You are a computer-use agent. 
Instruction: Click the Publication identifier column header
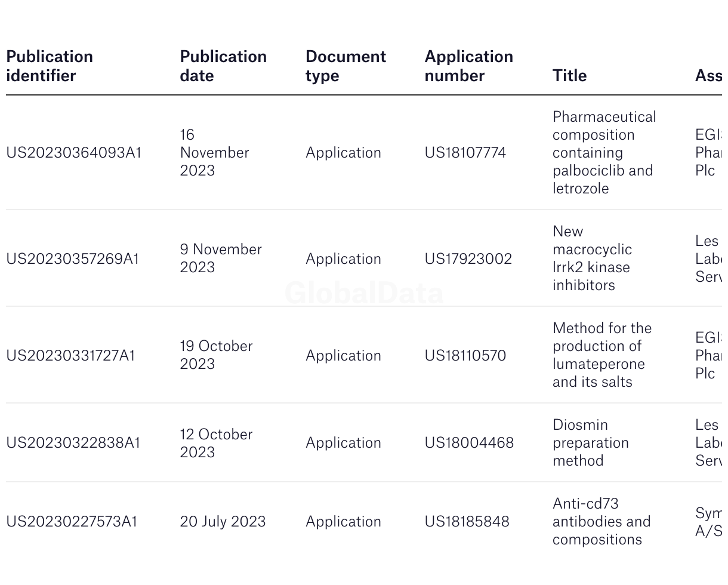(x=50, y=66)
